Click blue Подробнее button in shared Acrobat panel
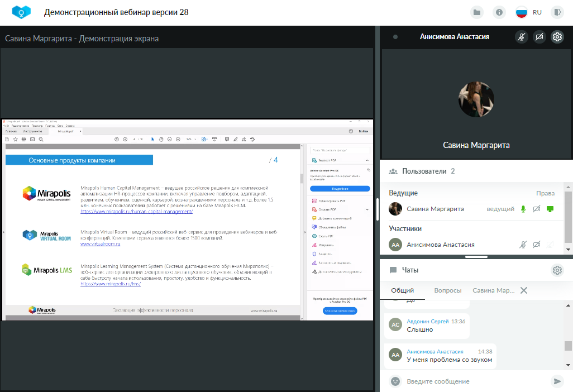The height and width of the screenshot is (392, 573). [340, 189]
